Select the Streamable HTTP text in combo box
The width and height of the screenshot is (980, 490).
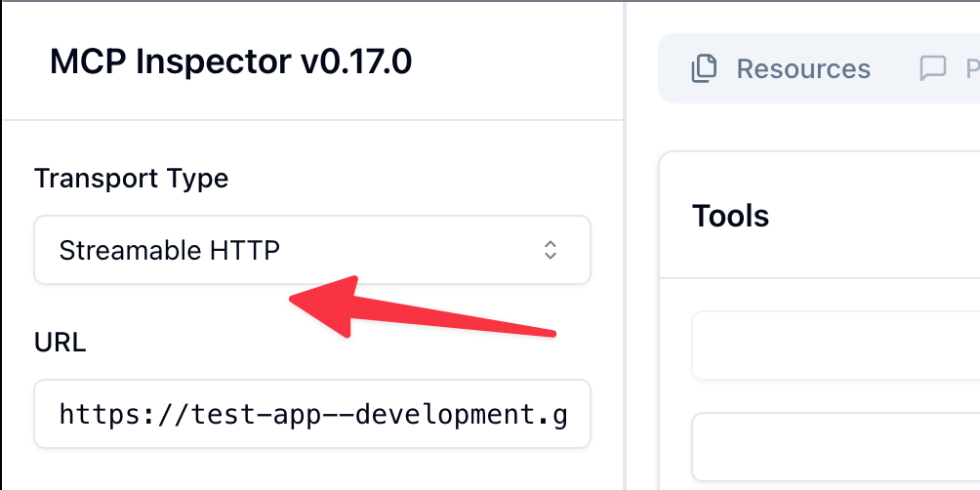[170, 251]
